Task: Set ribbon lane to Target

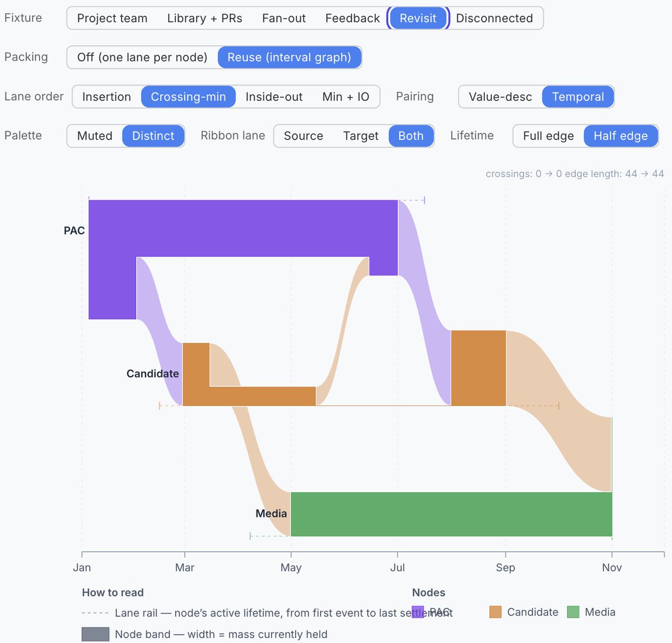Action: (x=361, y=136)
